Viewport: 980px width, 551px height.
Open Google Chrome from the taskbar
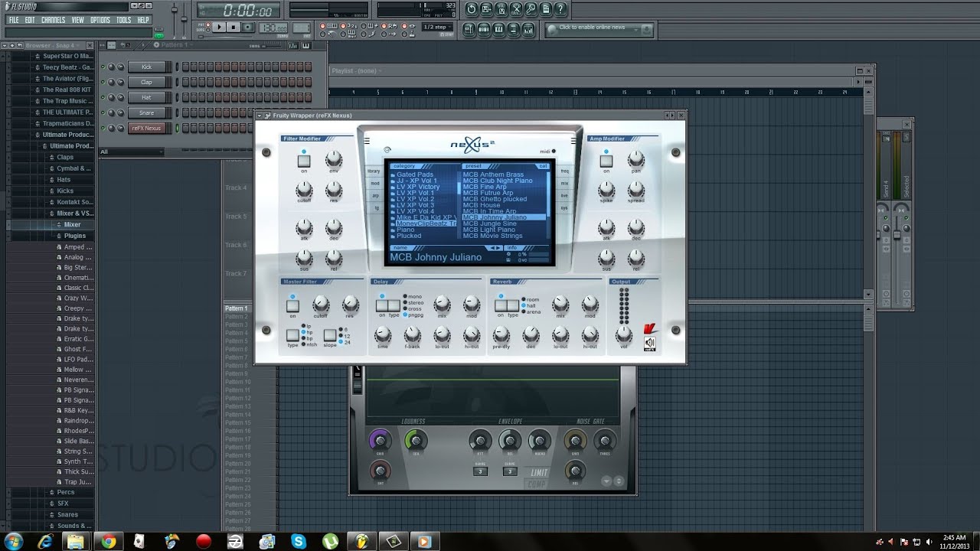coord(109,541)
